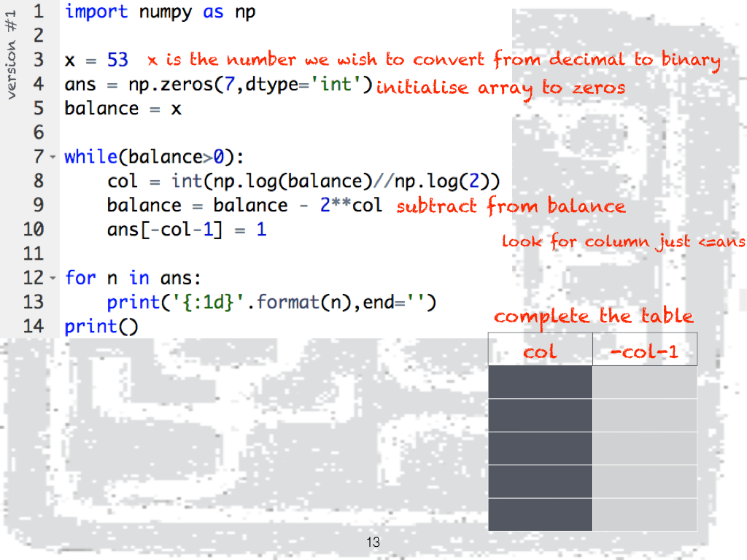Collapse the for loop fold arrow on line 12
This screenshot has height=560, width=747.
pos(53,278)
